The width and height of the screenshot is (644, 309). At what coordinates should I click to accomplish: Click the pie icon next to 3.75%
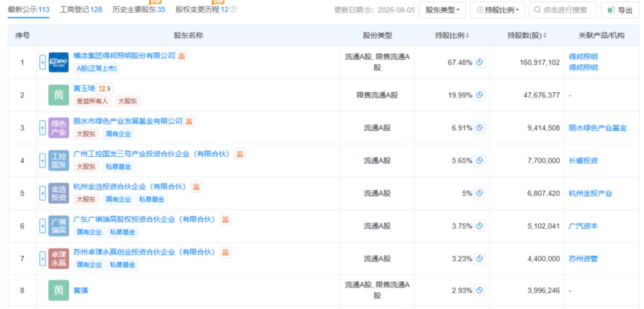click(x=479, y=226)
